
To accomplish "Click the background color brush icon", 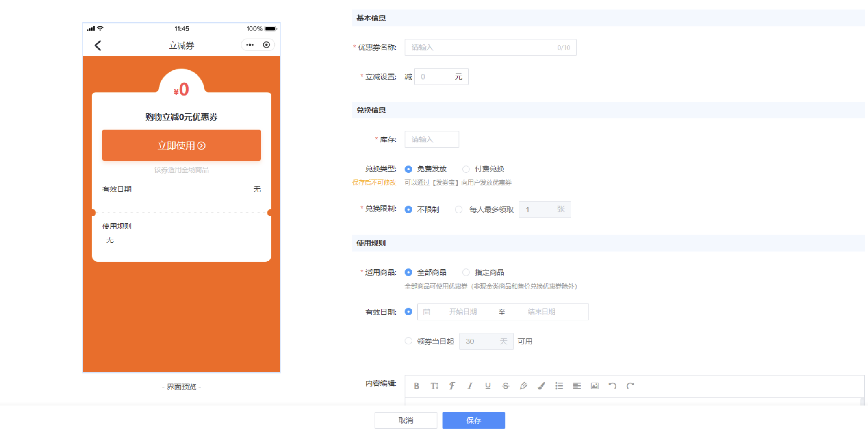I will pyautogui.click(x=541, y=386).
